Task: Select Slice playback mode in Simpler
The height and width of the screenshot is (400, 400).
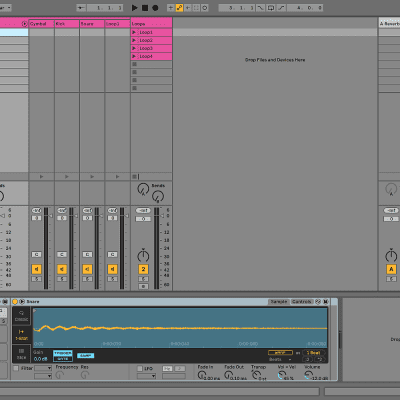Action: (x=22, y=354)
